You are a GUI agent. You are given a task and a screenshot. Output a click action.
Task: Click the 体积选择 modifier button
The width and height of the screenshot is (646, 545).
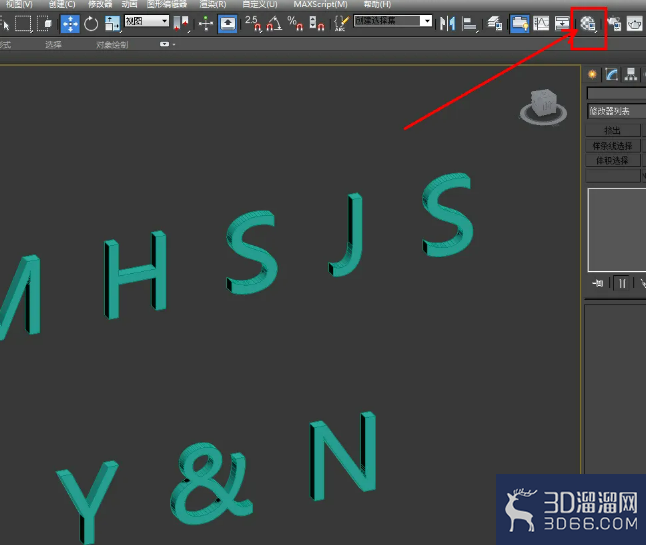(613, 160)
